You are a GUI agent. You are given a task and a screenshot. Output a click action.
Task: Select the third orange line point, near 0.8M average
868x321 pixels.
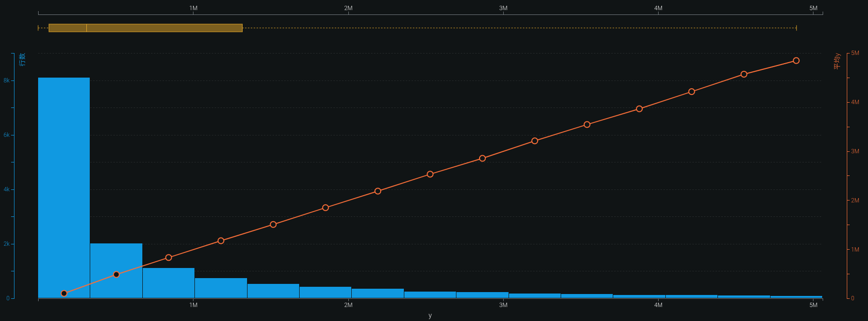pyautogui.click(x=168, y=257)
